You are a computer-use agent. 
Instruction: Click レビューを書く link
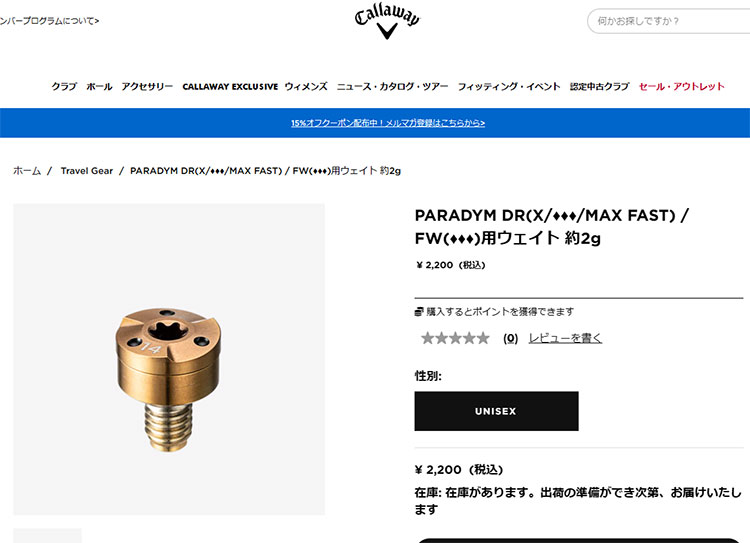pyautogui.click(x=565, y=338)
